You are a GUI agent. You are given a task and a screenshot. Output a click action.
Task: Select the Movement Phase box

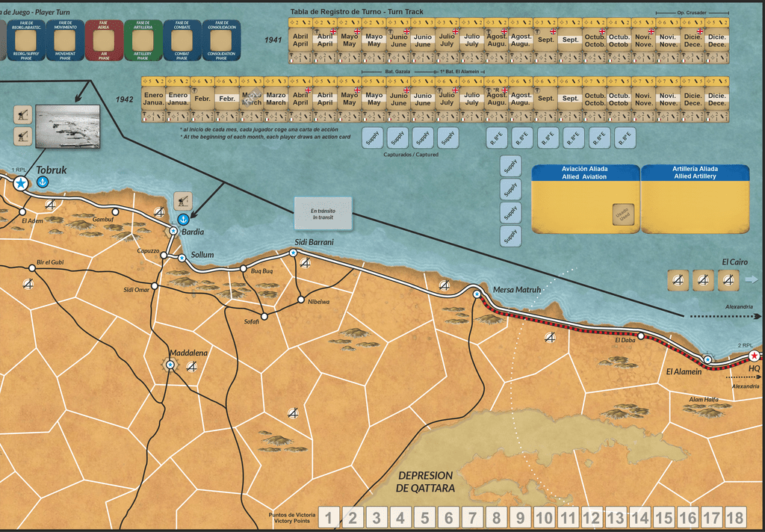[x=66, y=40]
